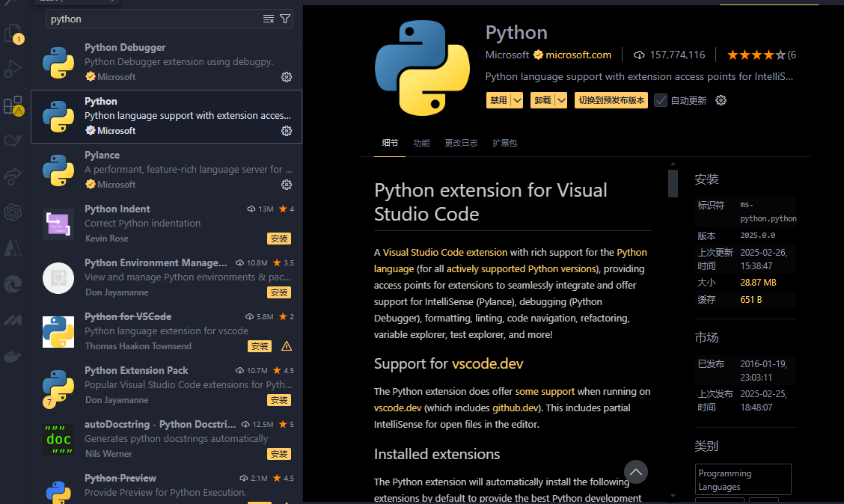Click the README vertical scrollbar thumb
This screenshot has width=844, height=504.
point(673,184)
